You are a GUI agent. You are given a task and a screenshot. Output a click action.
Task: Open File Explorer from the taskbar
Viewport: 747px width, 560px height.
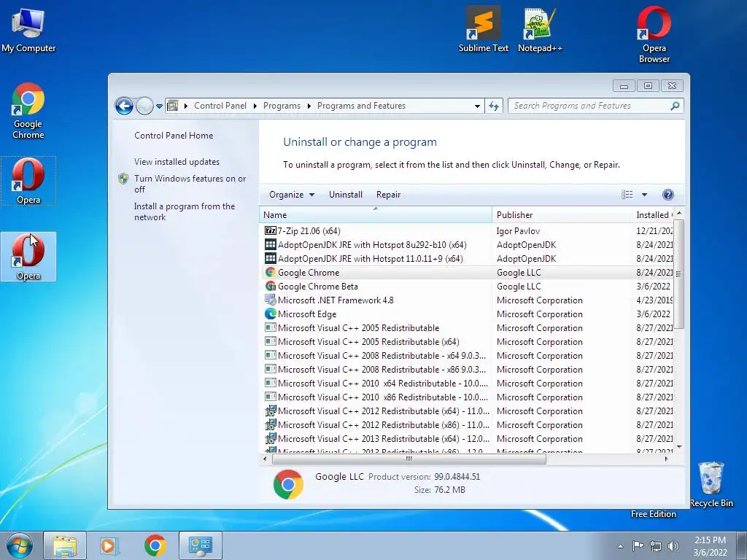pos(65,545)
